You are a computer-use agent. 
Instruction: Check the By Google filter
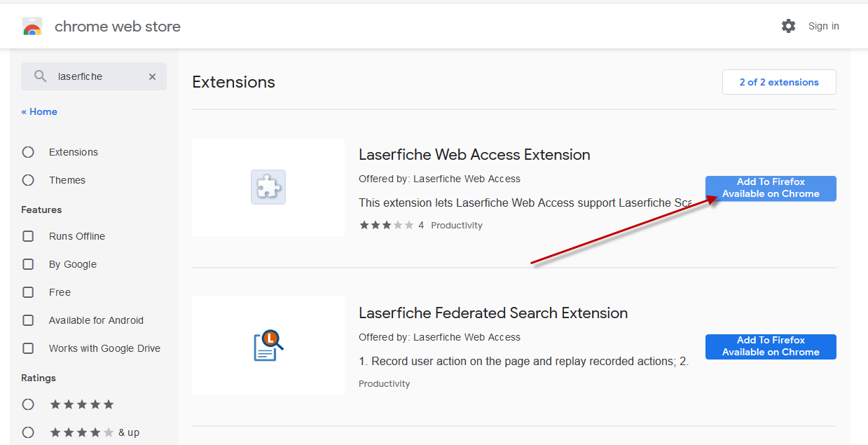(28, 264)
